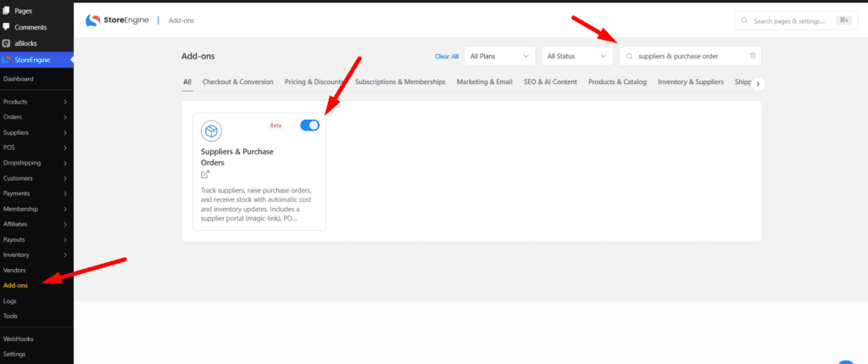The image size is (868, 364).
Task: Click the trash icon in add-on search
Action: click(x=753, y=56)
